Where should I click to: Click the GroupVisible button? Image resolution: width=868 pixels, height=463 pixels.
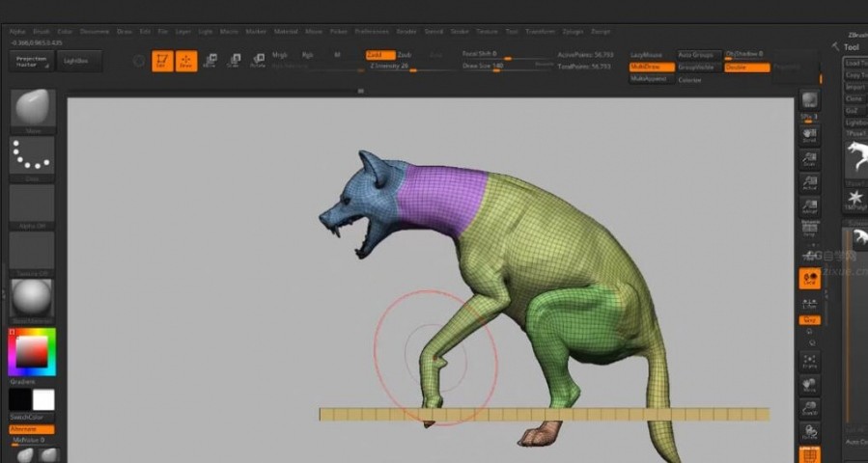[x=699, y=67]
